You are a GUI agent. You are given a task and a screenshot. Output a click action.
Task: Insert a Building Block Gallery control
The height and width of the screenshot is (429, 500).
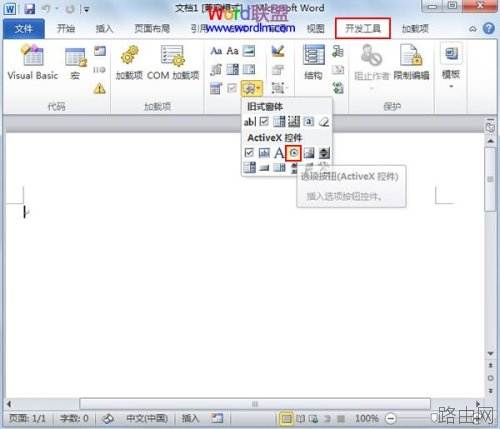(216, 70)
